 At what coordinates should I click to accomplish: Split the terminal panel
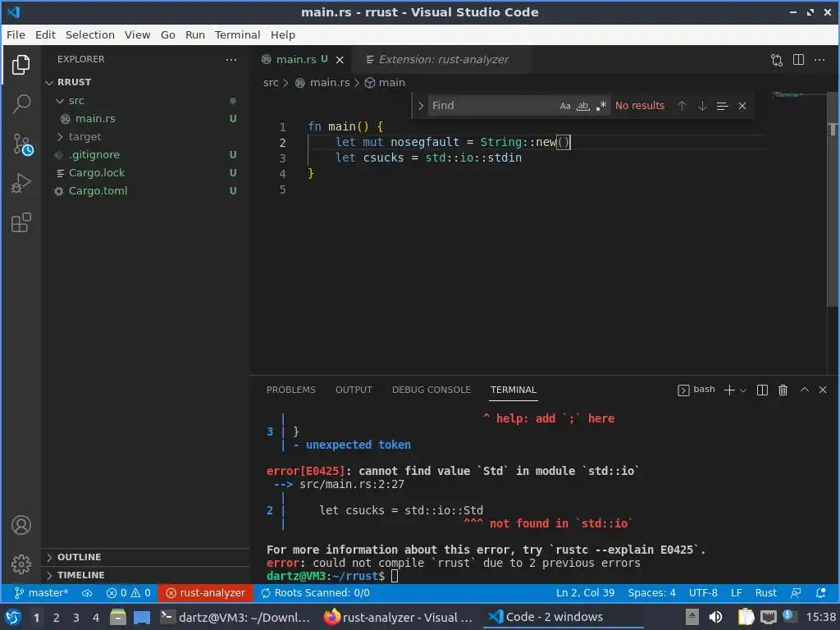pyautogui.click(x=762, y=390)
